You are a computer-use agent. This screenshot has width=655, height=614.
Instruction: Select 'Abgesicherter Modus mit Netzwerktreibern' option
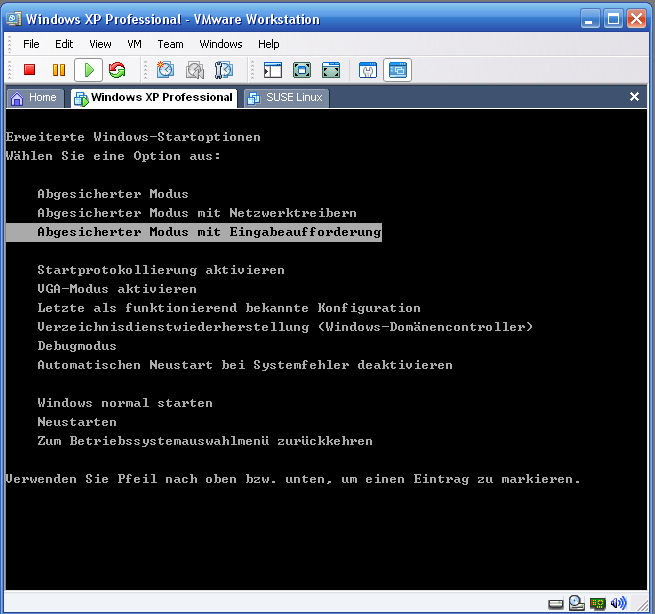(197, 213)
